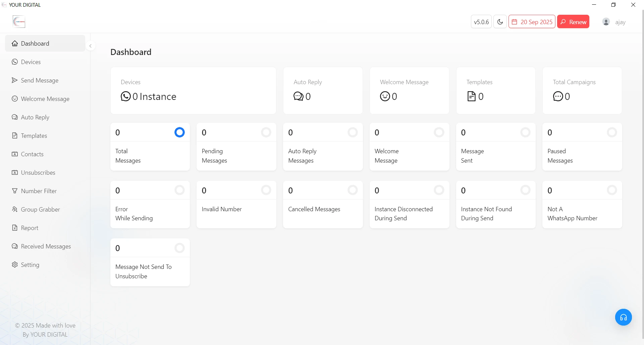
Task: Click the vertical scrollbar on right edge
Action: point(642,168)
